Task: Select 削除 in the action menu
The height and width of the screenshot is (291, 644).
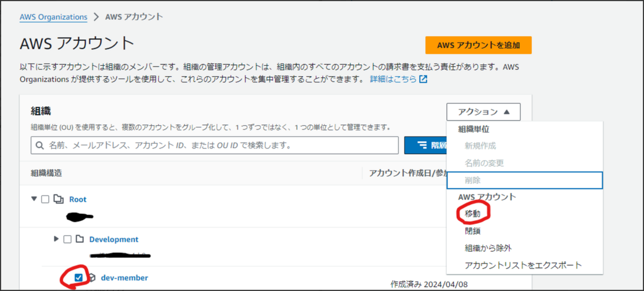Action: tap(525, 180)
